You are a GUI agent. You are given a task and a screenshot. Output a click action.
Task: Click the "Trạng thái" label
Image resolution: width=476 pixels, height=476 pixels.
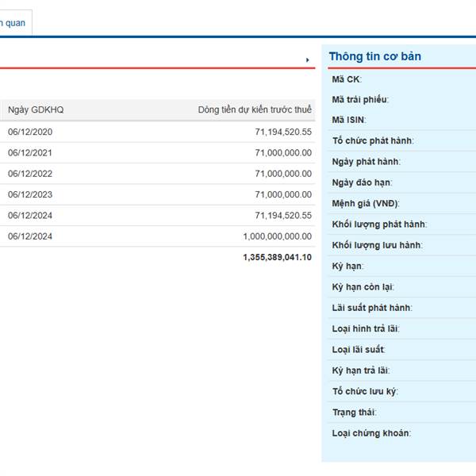point(354,412)
